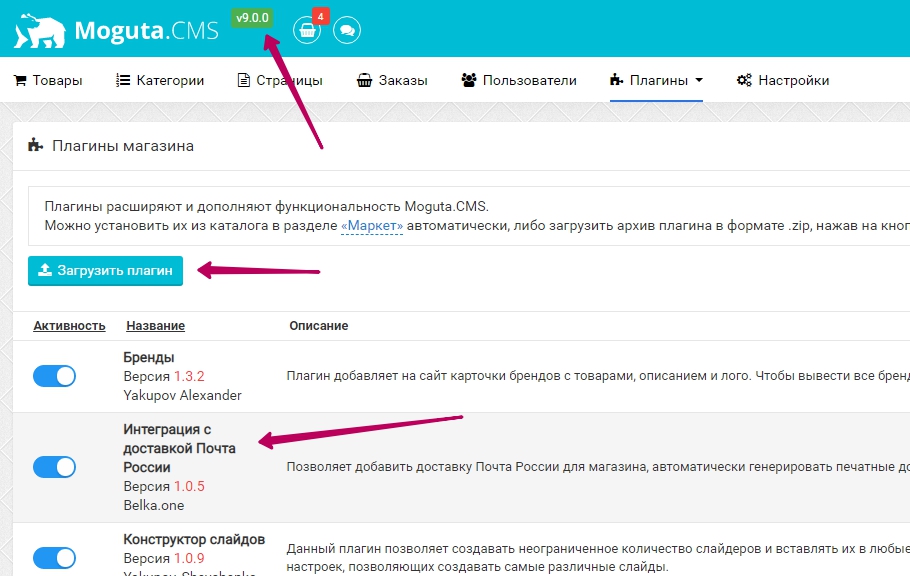The width and height of the screenshot is (910, 576).
Task: Click the puzzle icon beside Плагины menu
Action: click(616, 80)
